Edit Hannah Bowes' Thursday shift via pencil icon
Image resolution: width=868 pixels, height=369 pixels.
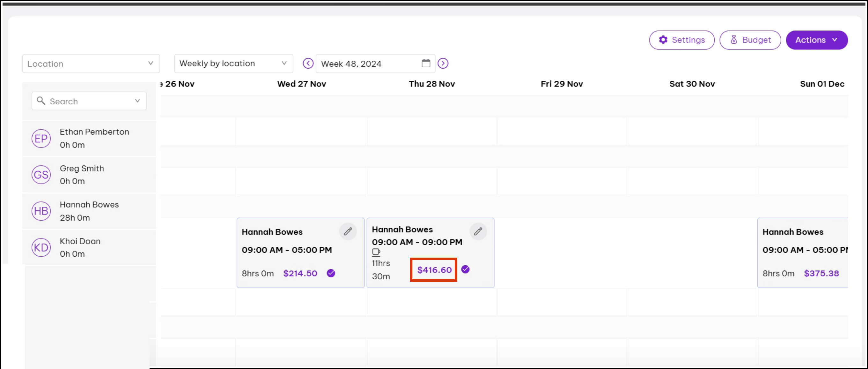(x=478, y=231)
